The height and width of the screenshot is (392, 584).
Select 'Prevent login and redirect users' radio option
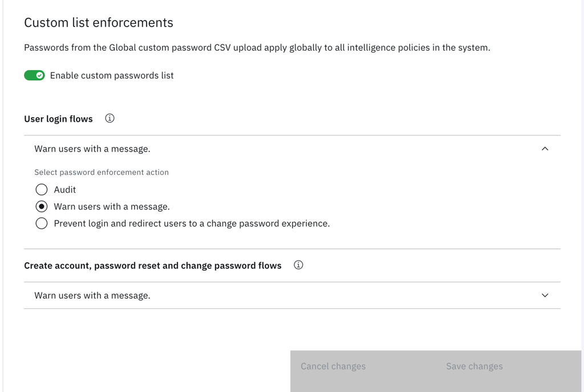click(x=42, y=223)
